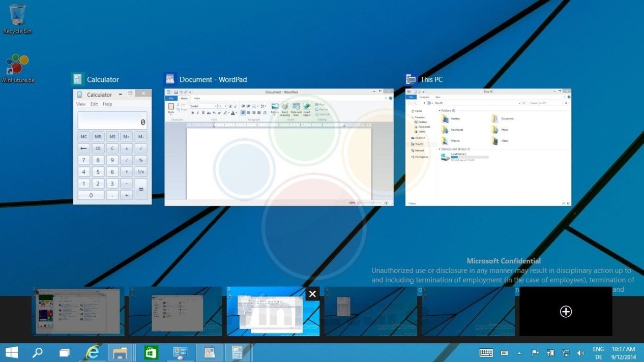Launch Internet Explorer from the taskbar
This screenshot has width=644, height=362.
[x=93, y=352]
